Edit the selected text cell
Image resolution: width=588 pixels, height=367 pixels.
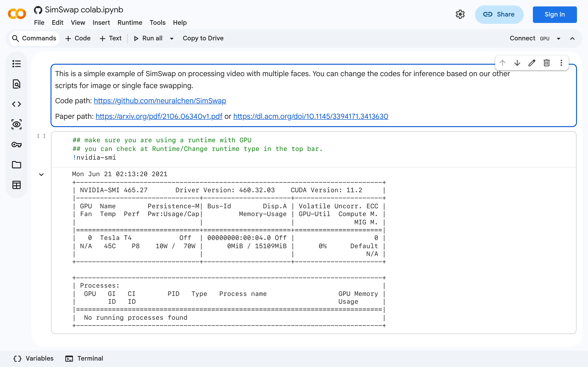(x=532, y=63)
